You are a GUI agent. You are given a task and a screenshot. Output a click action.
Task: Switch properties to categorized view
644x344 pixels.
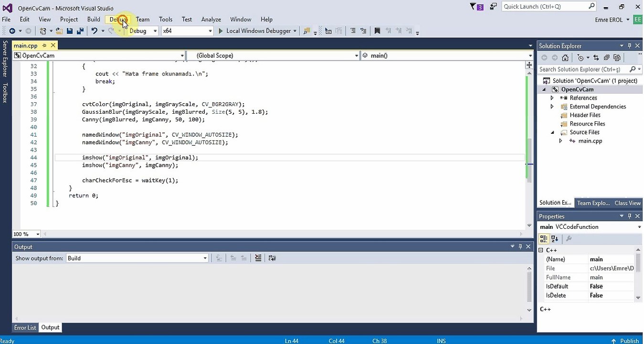544,239
